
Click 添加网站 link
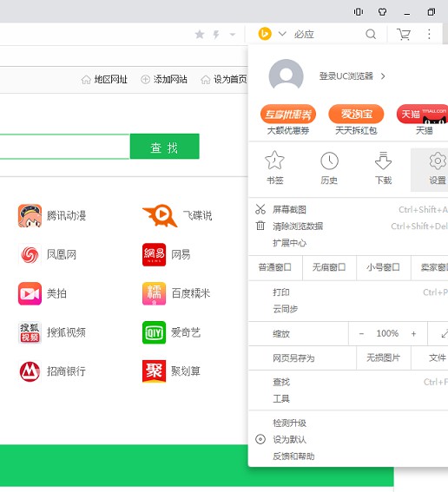click(170, 79)
